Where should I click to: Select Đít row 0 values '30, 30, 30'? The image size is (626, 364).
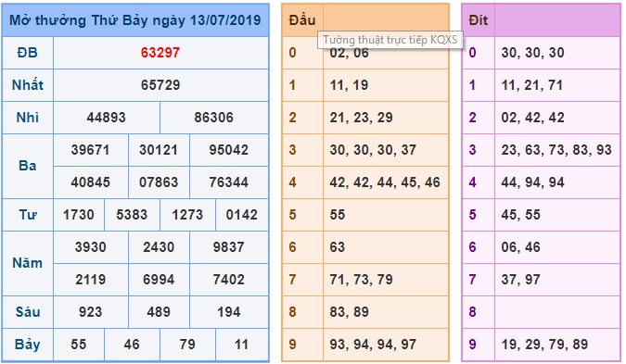pos(533,53)
